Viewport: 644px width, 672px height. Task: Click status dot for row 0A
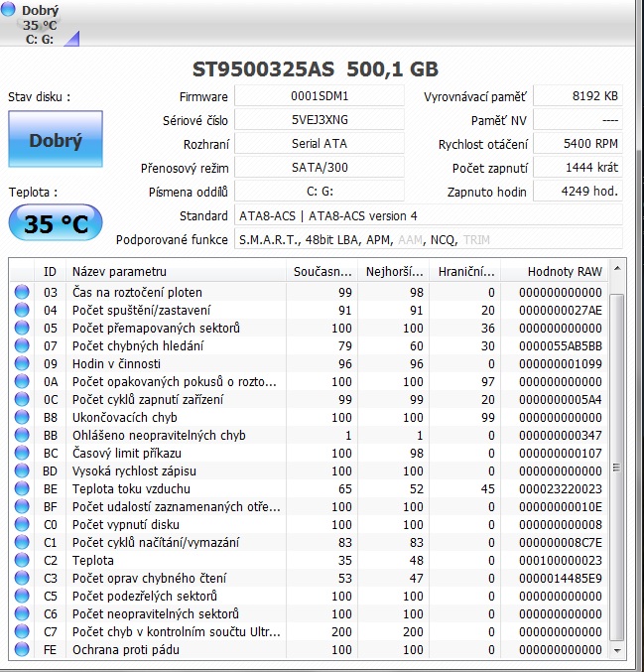pos(22,381)
